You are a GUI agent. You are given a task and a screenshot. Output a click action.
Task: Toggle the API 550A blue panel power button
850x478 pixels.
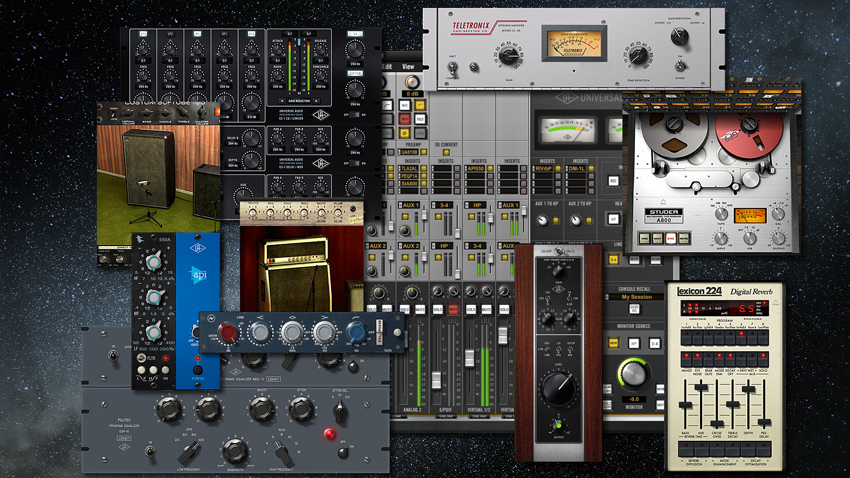point(198,371)
